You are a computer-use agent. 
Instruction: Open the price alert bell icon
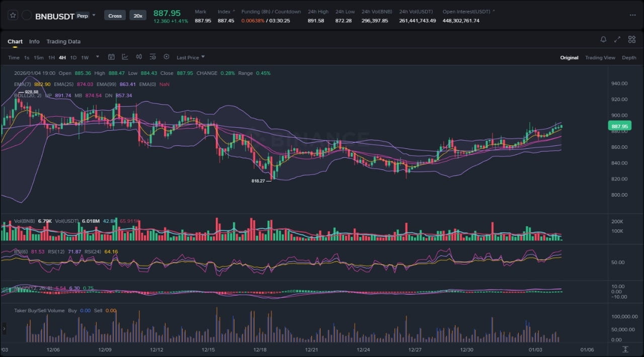tap(603, 40)
